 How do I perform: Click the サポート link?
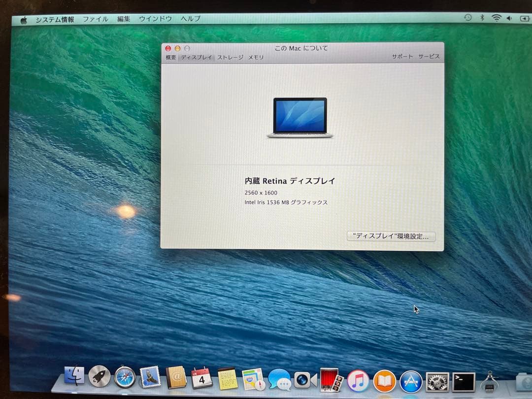pos(401,57)
